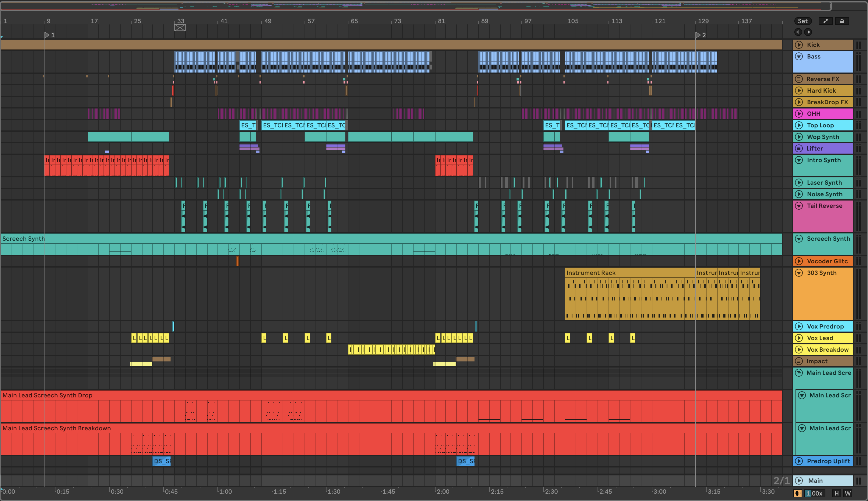Image resolution: width=868 pixels, height=501 pixels.
Task: Select locator 1 marker at bar 9
Action: tap(47, 35)
